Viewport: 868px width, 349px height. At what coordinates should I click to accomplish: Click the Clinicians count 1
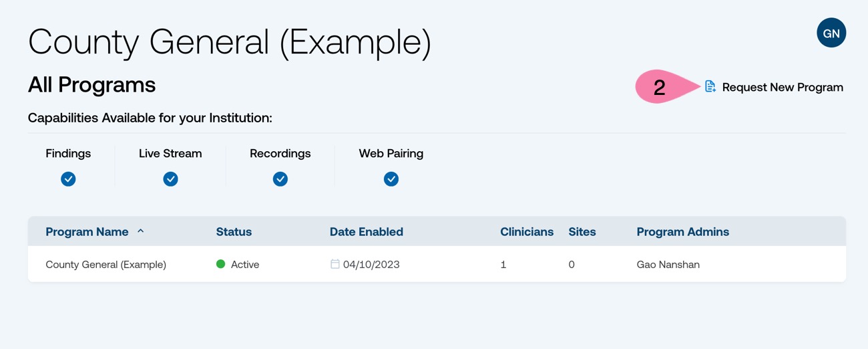[503, 265]
